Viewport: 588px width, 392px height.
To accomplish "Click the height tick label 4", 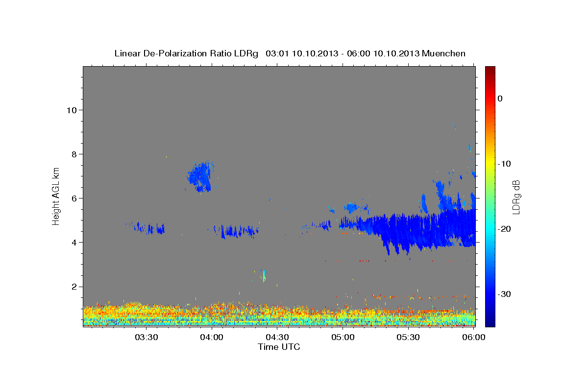I will (75, 242).
